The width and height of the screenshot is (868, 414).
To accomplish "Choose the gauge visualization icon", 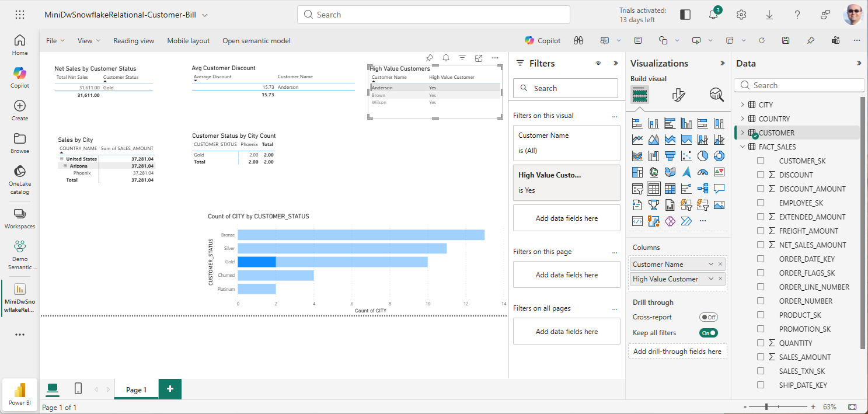I will pos(703,172).
